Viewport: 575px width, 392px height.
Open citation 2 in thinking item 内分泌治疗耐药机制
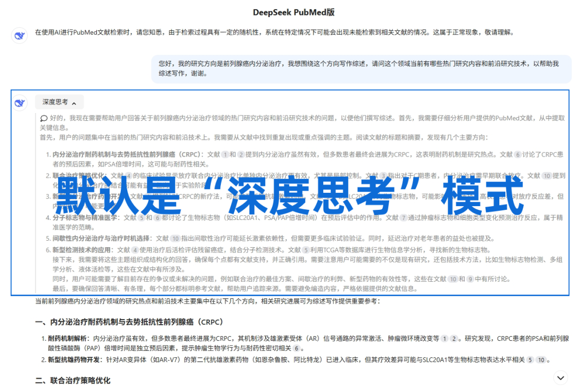[241, 155]
